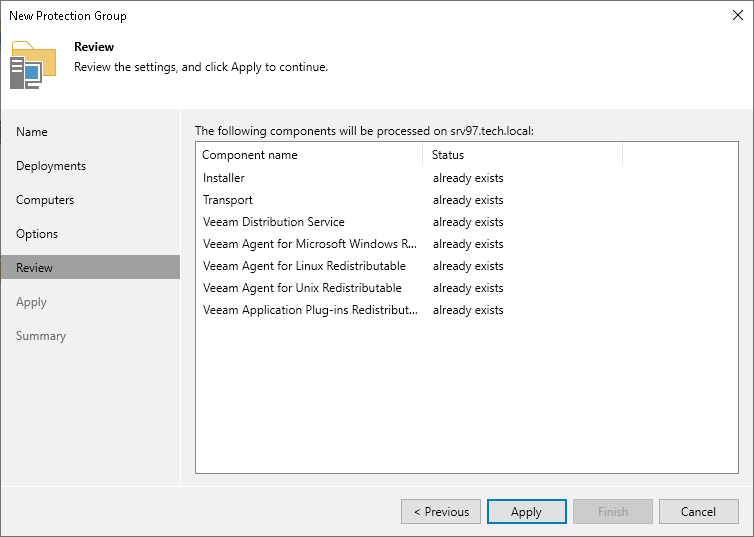Go to the Name step
This screenshot has height=537, width=754.
(32, 132)
